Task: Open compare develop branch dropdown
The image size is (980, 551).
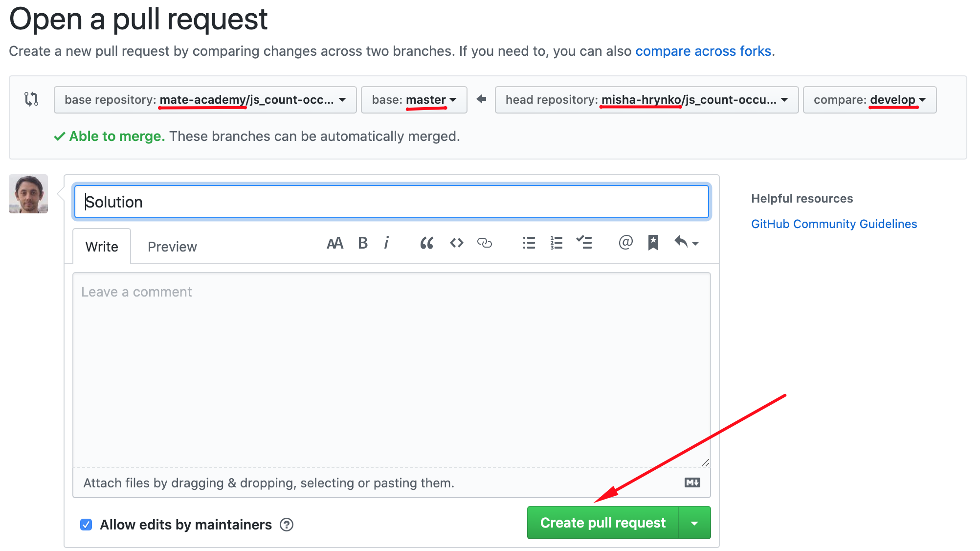Action: [869, 100]
